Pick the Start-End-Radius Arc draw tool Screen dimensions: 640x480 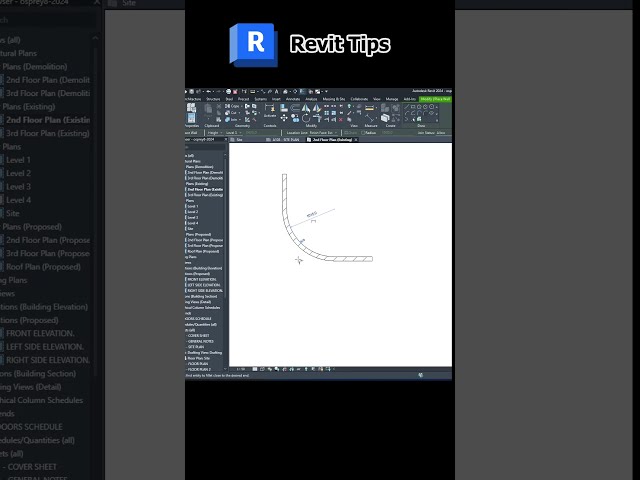click(407, 113)
